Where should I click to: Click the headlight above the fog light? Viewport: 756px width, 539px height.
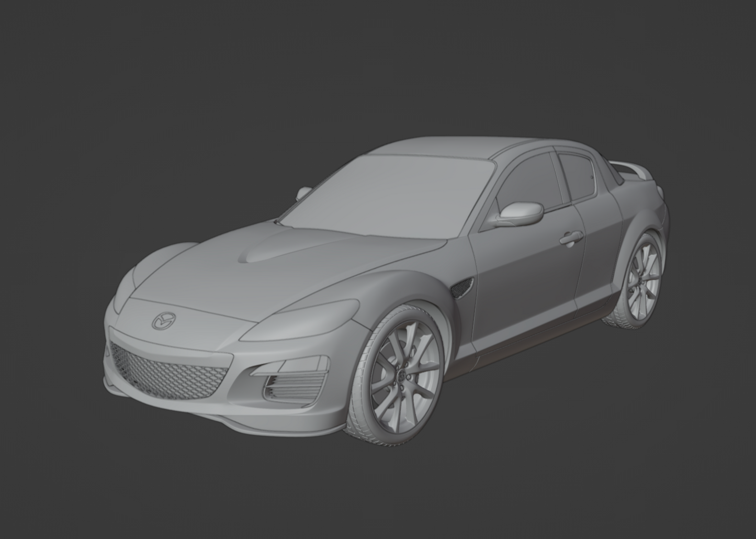[x=301, y=321]
